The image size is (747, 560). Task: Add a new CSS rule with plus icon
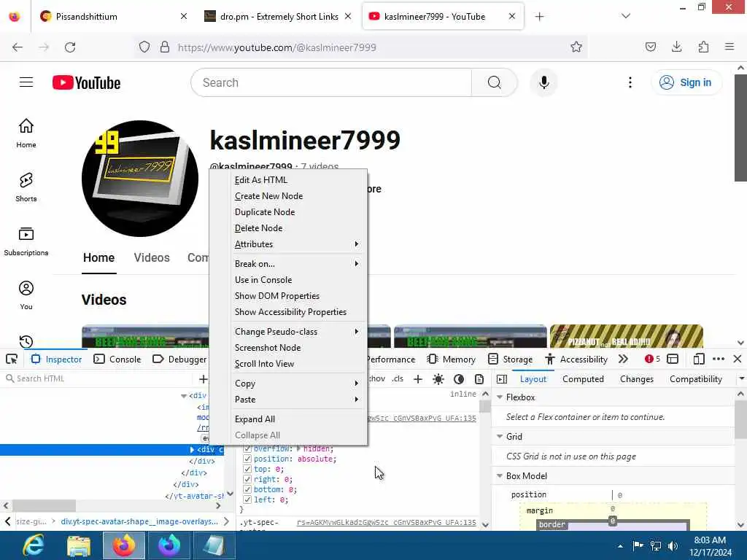[418, 379]
